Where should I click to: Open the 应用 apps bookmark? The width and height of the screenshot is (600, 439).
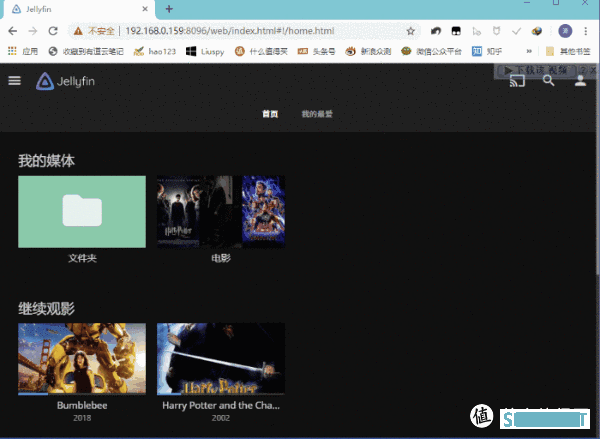click(23, 51)
